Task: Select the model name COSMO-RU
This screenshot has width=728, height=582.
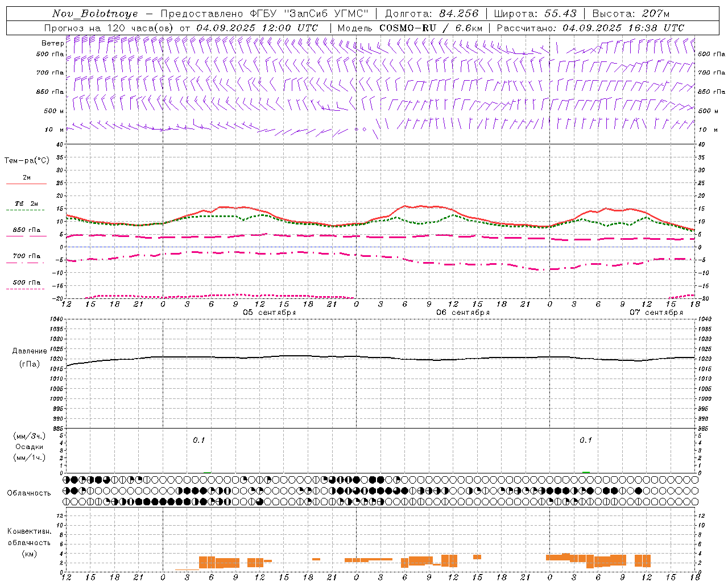Action: pos(407,28)
